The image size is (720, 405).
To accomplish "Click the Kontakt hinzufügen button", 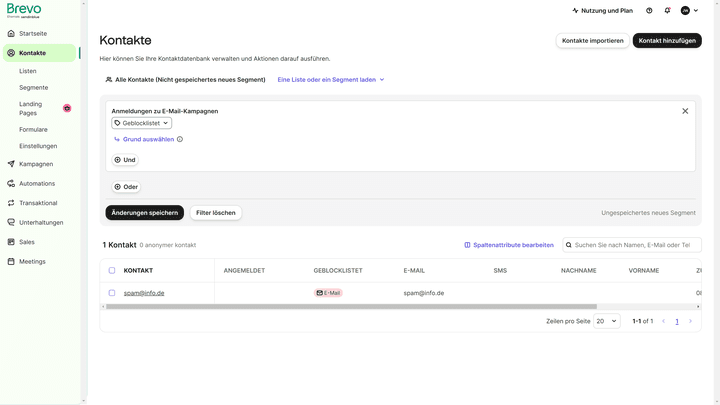I will [667, 40].
